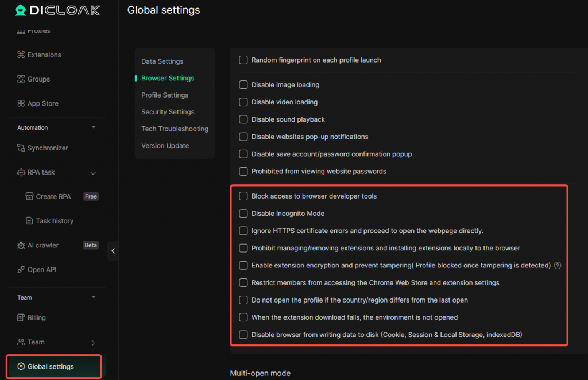588x380 pixels.
Task: Tick Random fingerprint on each profile launch
Action: click(x=243, y=60)
